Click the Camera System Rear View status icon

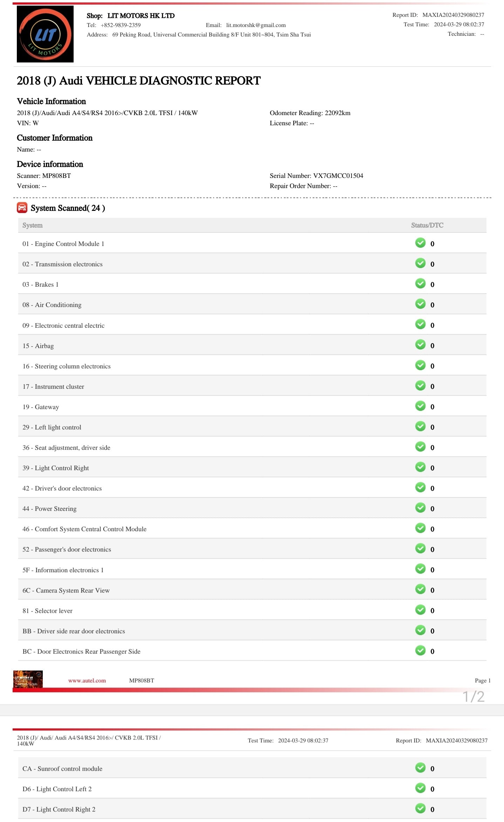[420, 589]
